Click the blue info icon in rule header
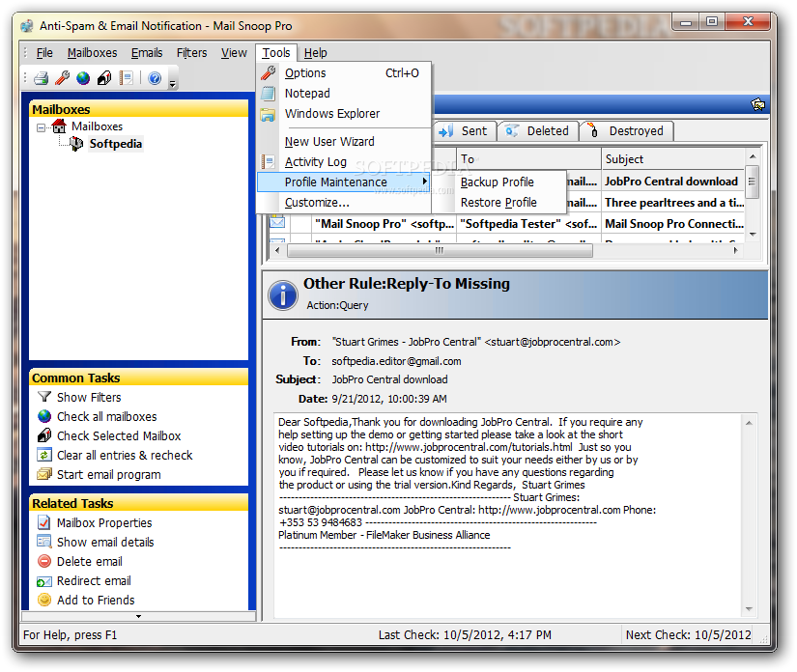The image size is (797, 672). [x=283, y=295]
